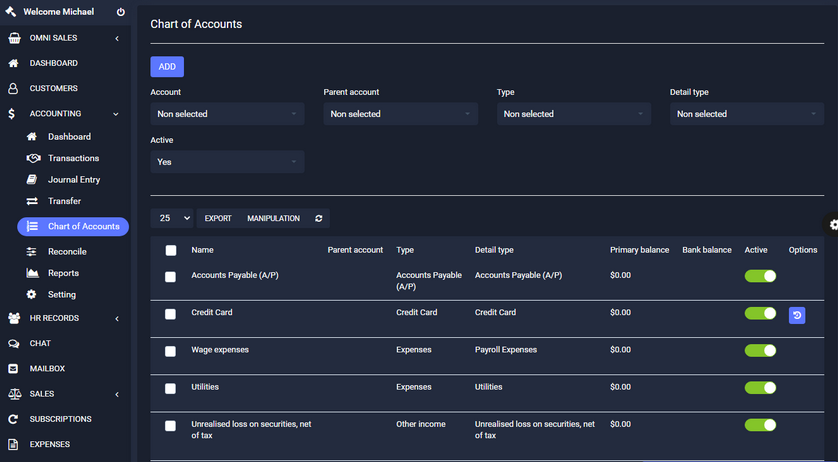Image resolution: width=838 pixels, height=462 pixels.
Task: Disable the Accounts Payable active toggle
Action: [x=760, y=276]
